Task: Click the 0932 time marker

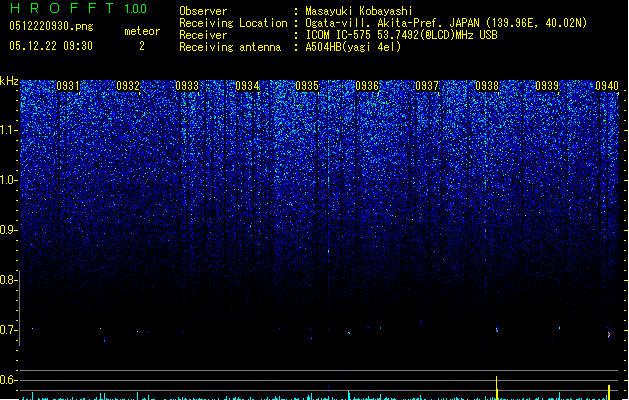Action: click(128, 86)
